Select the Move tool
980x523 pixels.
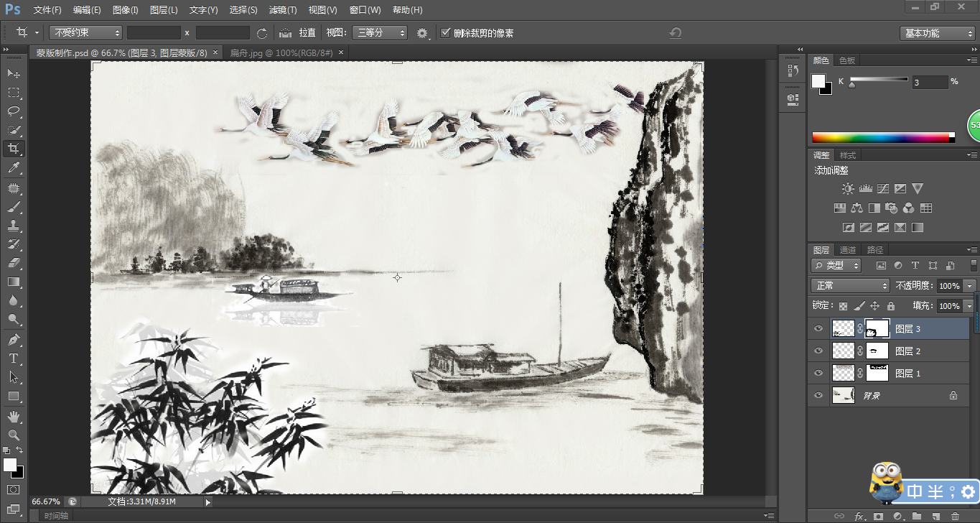point(14,73)
